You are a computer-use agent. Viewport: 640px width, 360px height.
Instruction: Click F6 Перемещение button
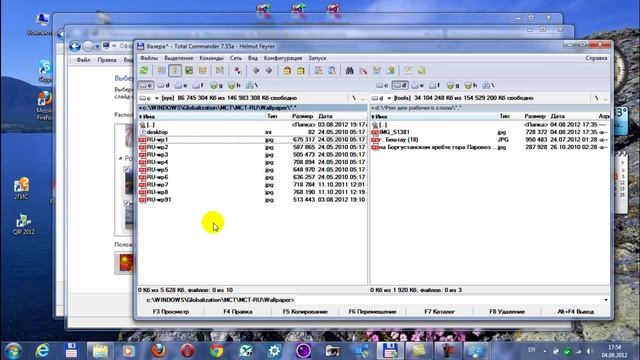(x=373, y=312)
